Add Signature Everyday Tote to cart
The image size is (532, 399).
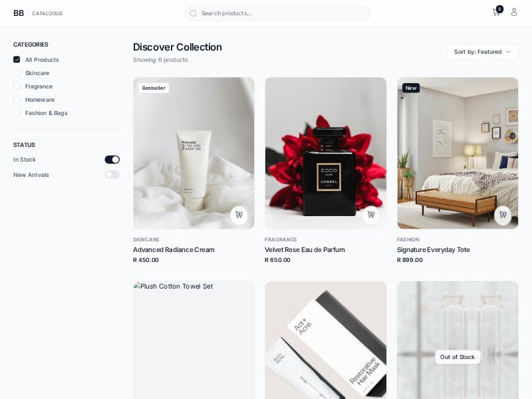pos(503,214)
